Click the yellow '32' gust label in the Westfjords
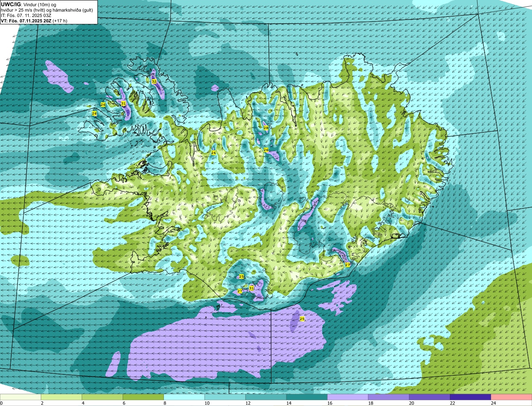The image size is (532, 406). pyautogui.click(x=154, y=81)
